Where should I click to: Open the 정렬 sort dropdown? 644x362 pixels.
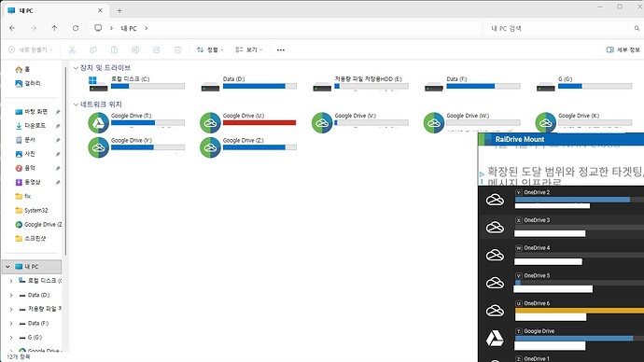[x=210, y=49]
